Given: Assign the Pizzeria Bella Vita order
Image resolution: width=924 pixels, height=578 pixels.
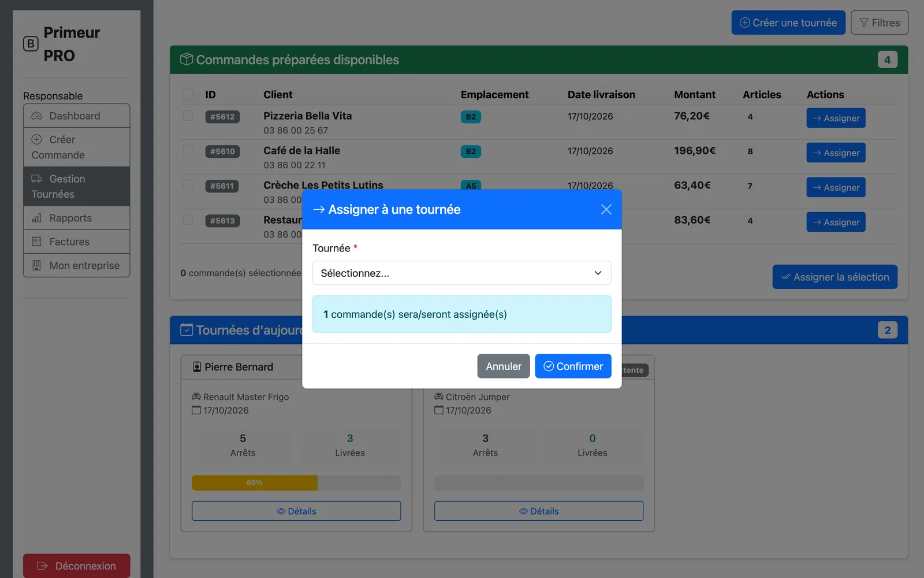Looking at the screenshot, I should click(x=836, y=118).
